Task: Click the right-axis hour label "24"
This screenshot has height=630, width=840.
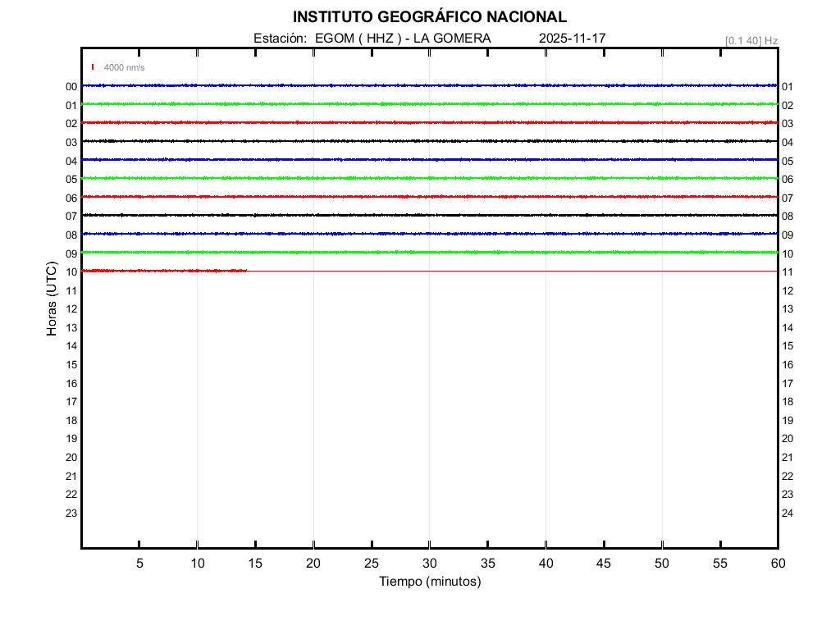Action: click(787, 514)
